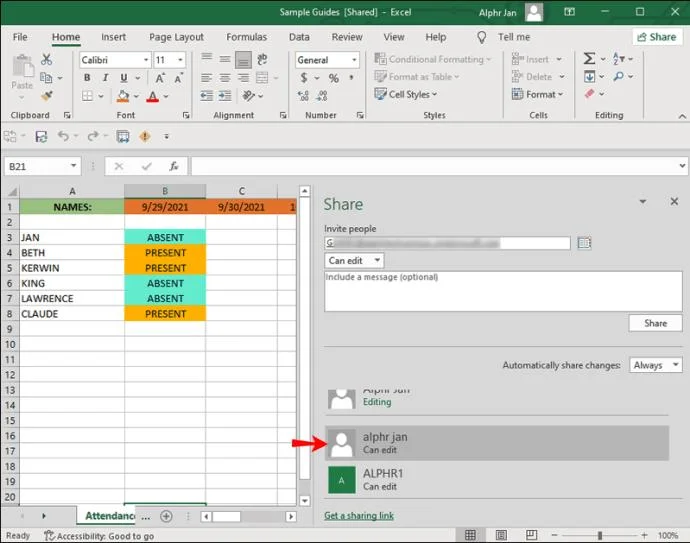Click the AutoSum sigma icon
This screenshot has height=543, width=690.
coord(589,59)
